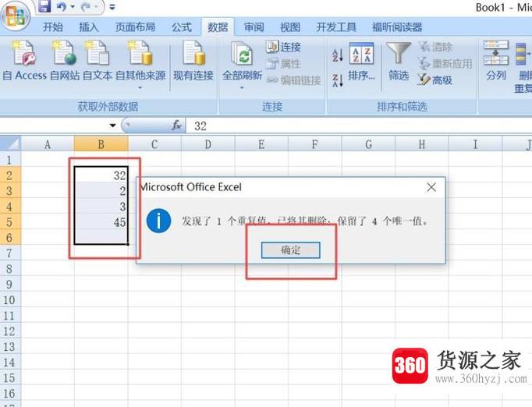Click the fx insert function button

coord(176,126)
